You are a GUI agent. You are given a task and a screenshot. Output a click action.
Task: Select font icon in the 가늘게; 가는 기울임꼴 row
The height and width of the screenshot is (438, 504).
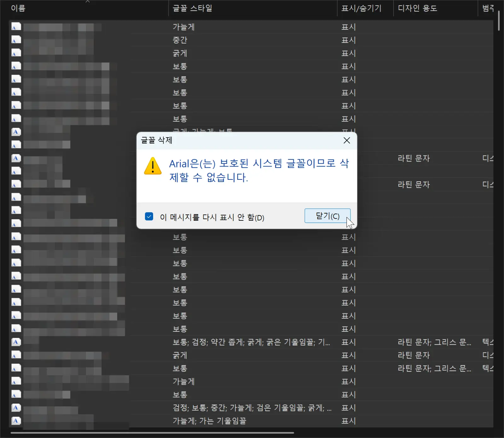point(16,421)
